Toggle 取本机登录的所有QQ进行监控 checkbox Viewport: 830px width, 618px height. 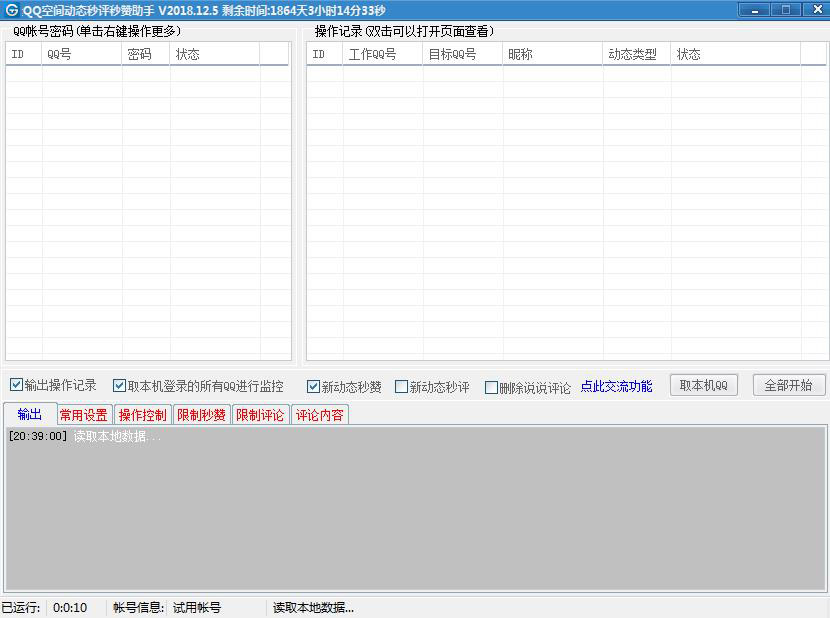click(119, 386)
